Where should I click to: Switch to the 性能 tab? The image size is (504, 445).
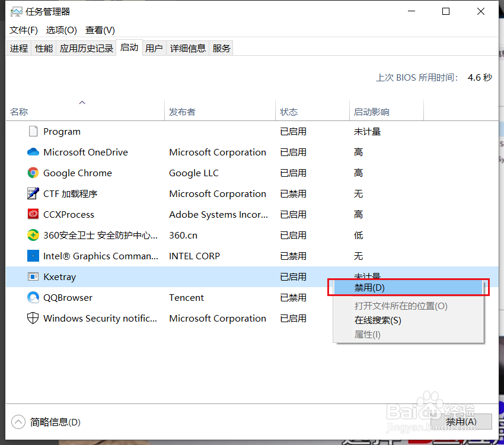(43, 48)
